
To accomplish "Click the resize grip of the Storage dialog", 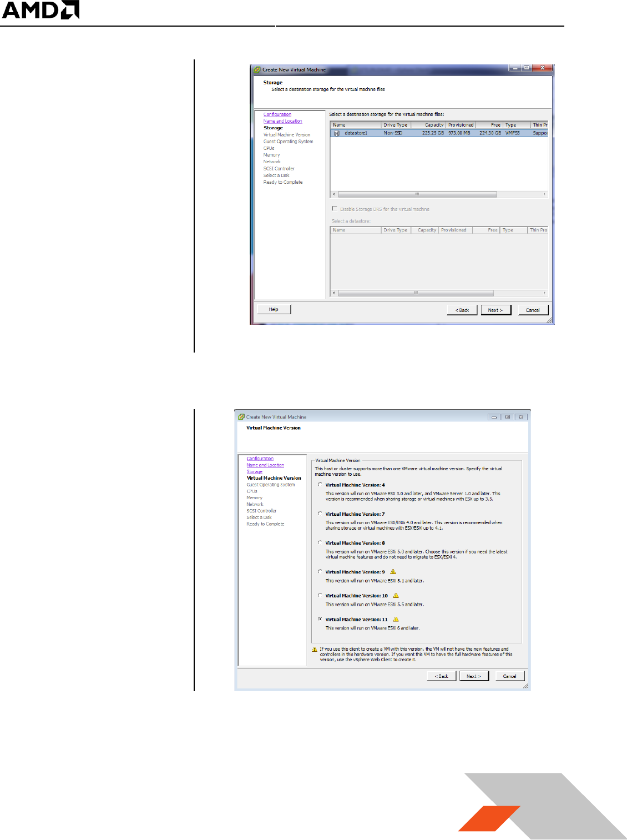I will click(x=549, y=320).
